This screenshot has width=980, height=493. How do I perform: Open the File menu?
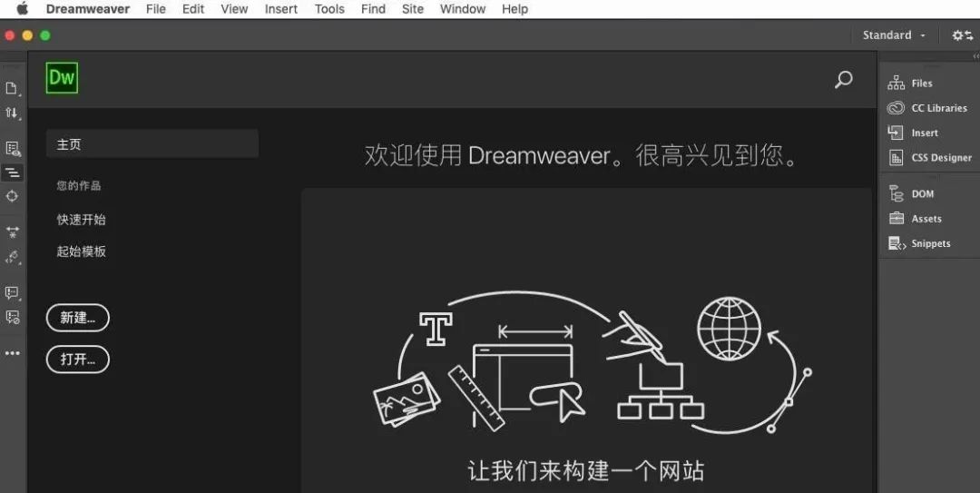[156, 9]
